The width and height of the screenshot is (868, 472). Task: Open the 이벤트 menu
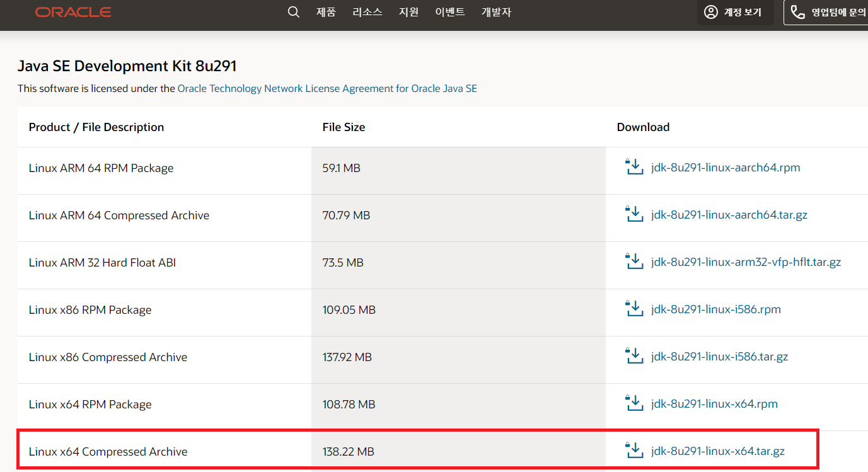(450, 12)
